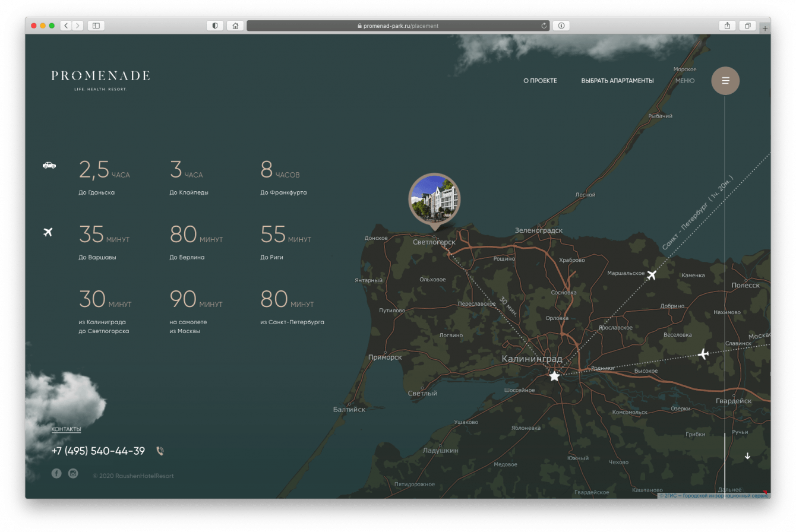Click the Лесной map label

(585, 195)
